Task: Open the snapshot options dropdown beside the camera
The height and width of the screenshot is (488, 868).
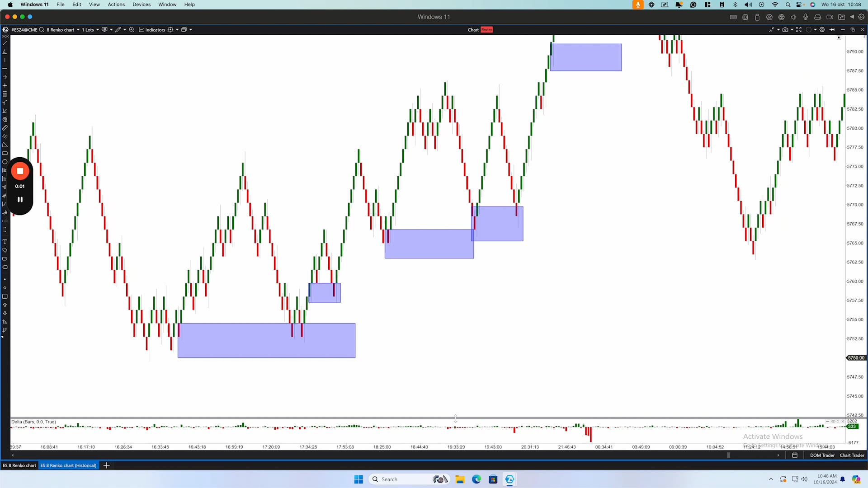Action: [792, 29]
